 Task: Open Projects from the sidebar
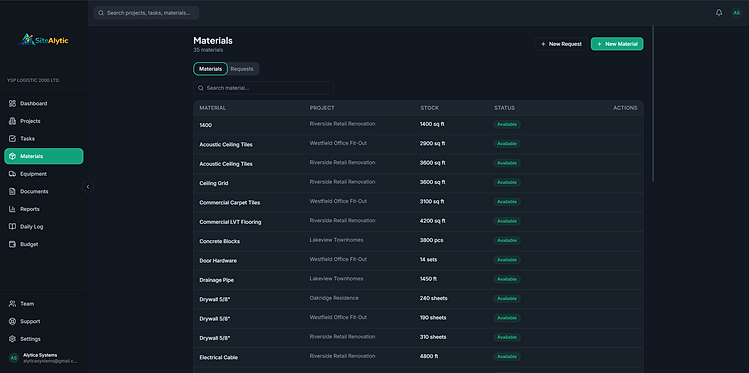pos(43,121)
